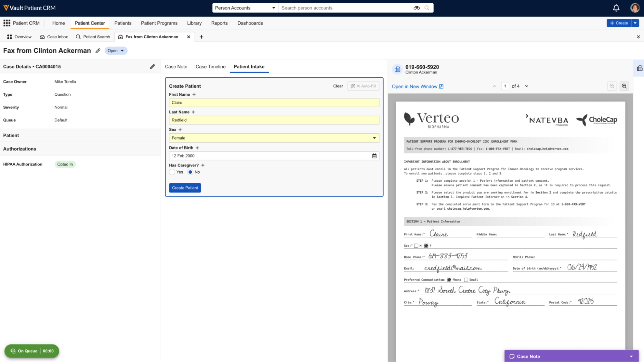The width and height of the screenshot is (644, 362).
Task: Open the Sex dropdown showing Female
Action: (274, 138)
